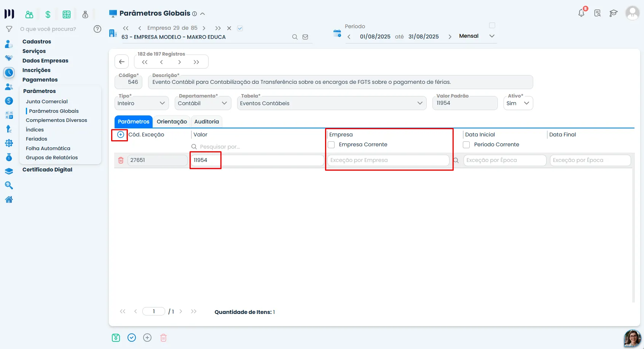The height and width of the screenshot is (349, 644).
Task: Open the Mensal period type dropdown
Action: tap(477, 36)
